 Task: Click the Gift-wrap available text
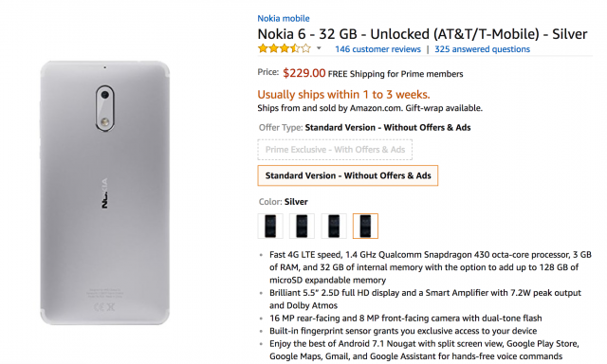pyautogui.click(x=444, y=108)
